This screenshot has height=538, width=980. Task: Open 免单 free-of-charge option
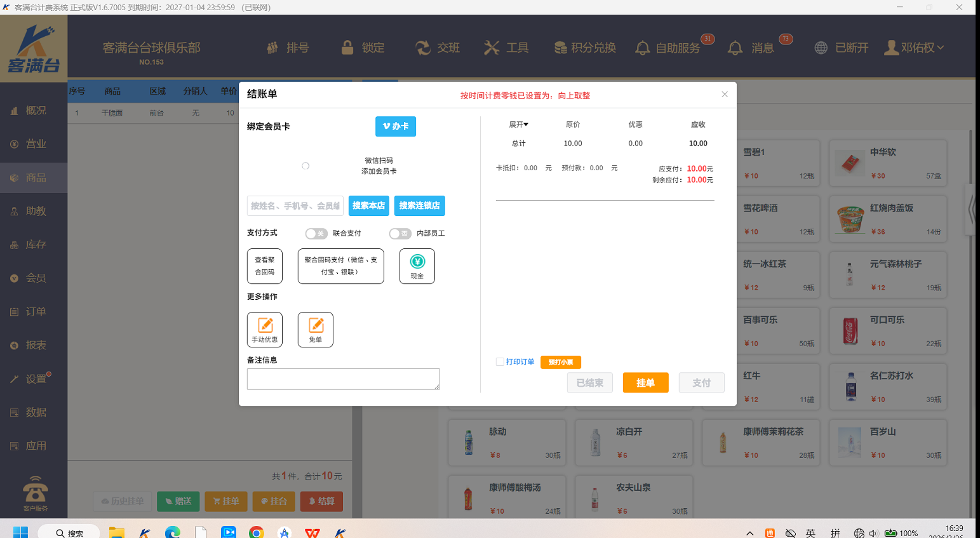(316, 330)
